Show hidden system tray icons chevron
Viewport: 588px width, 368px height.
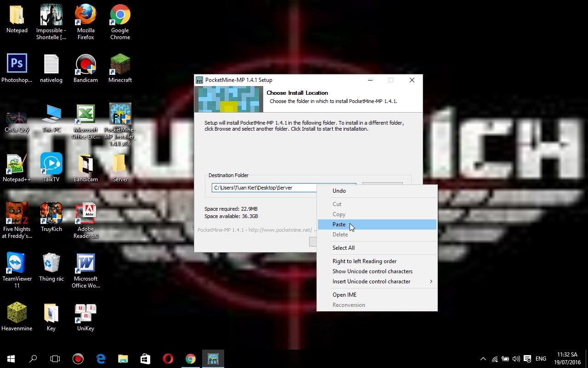pyautogui.click(x=483, y=359)
